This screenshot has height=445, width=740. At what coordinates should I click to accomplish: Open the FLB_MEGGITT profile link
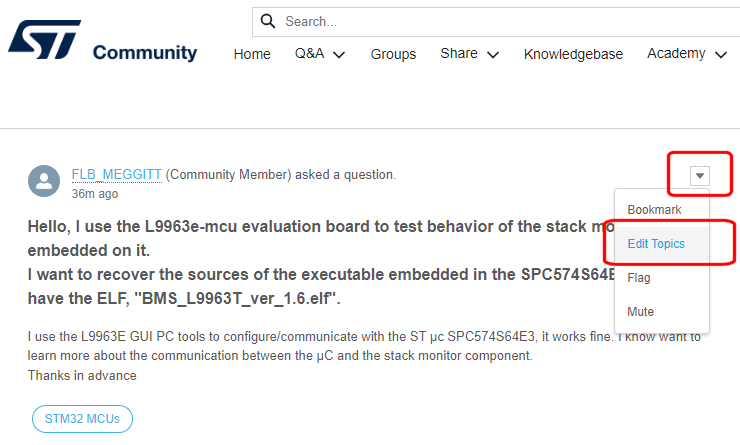coord(117,175)
